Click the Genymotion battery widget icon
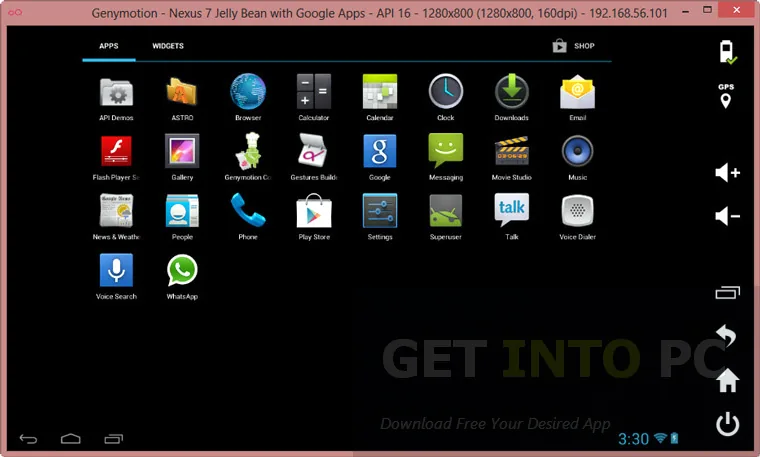Screen dimensions: 760x457 coord(727,52)
